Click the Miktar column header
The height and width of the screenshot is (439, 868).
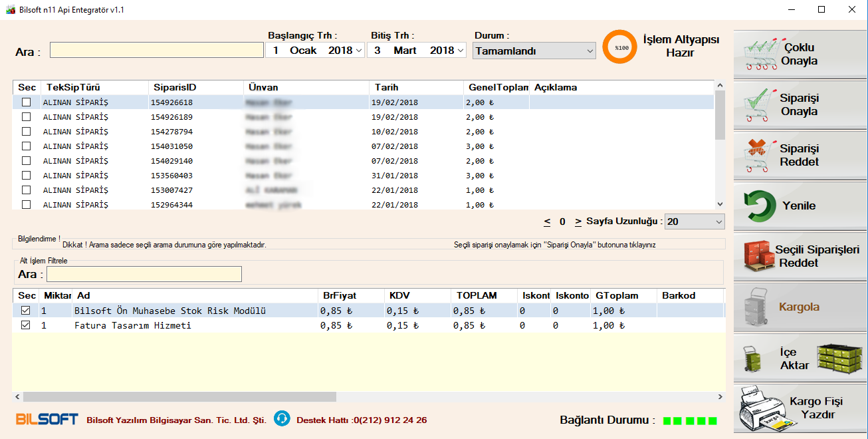56,295
